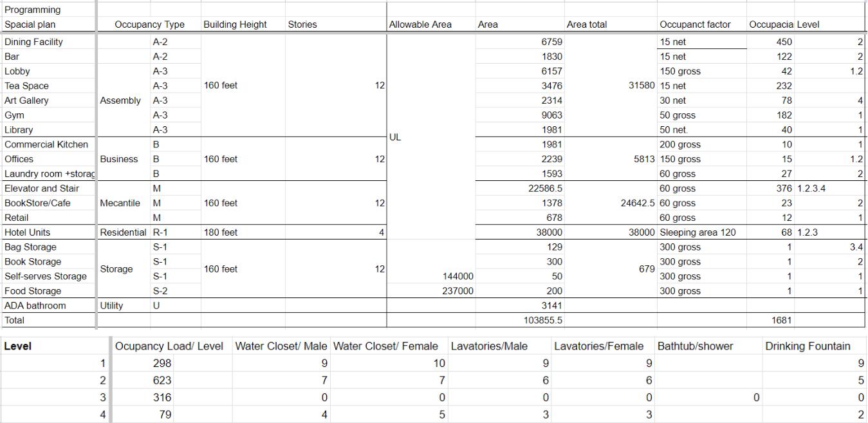The image size is (868, 423).
Task: Click the 'Food Storage' cell
Action: click(49, 291)
